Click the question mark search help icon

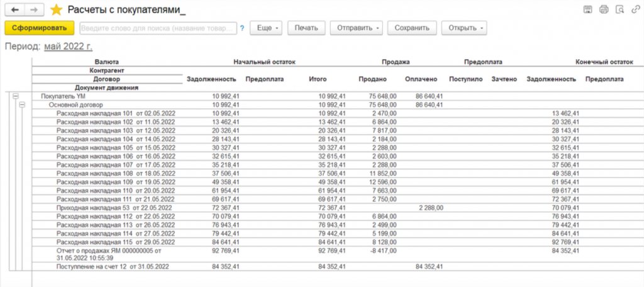point(241,28)
